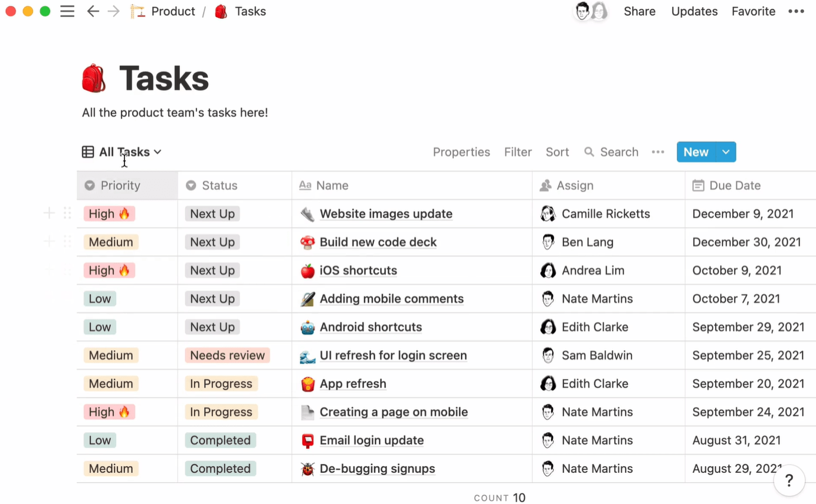Click the page icon of Creating a page on mobile

click(307, 412)
